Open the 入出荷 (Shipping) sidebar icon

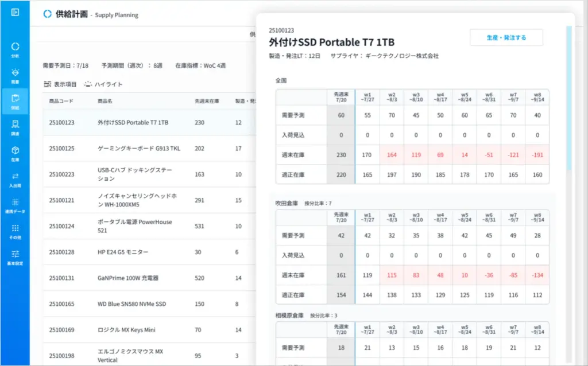(x=15, y=179)
